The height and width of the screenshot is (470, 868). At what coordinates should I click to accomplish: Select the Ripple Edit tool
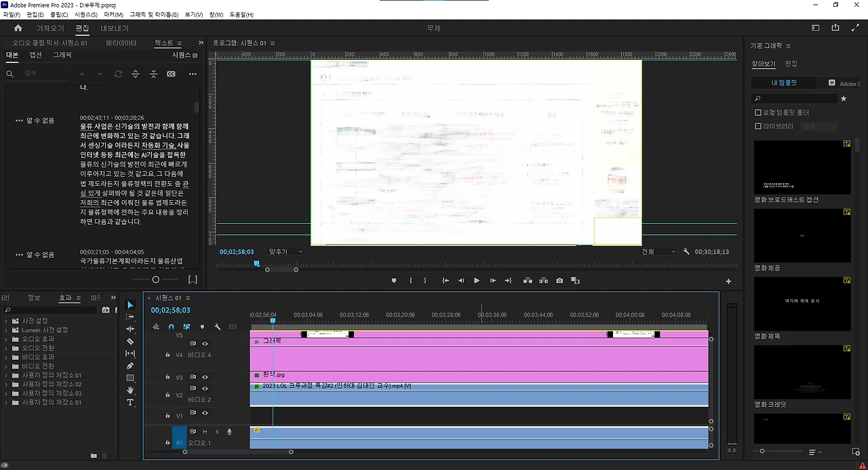[x=130, y=329]
